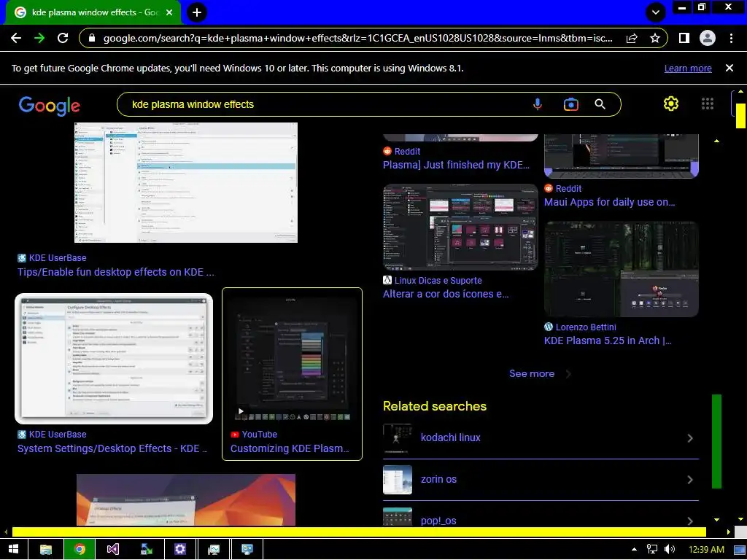The width and height of the screenshot is (747, 560).
Task: Open the tab search dropdown
Action: point(656,12)
